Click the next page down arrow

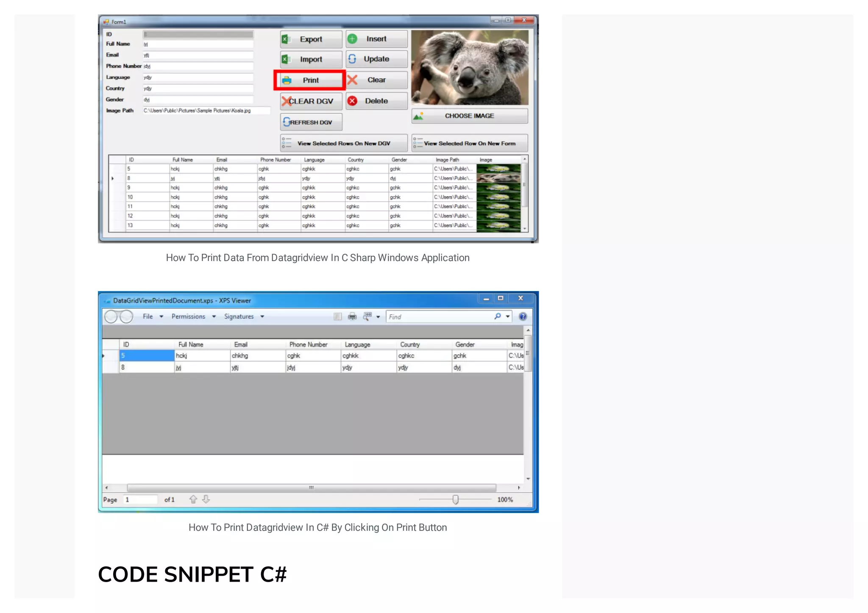[x=206, y=499]
